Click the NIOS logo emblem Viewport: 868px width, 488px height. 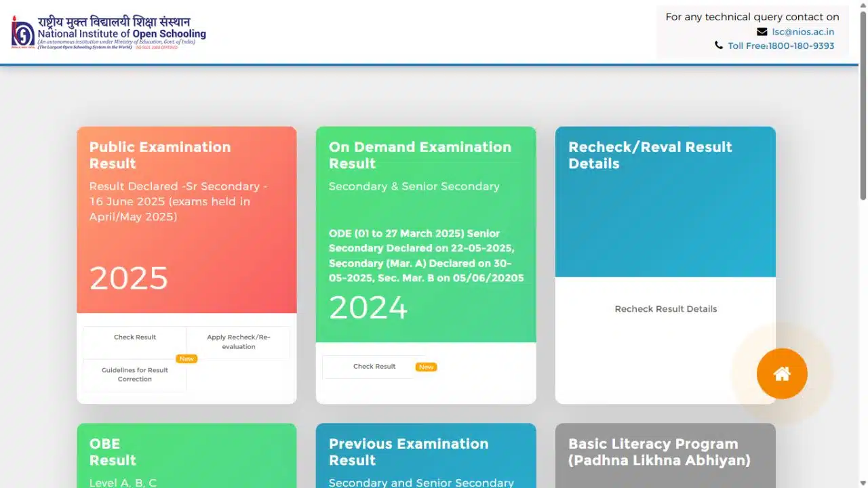22,32
